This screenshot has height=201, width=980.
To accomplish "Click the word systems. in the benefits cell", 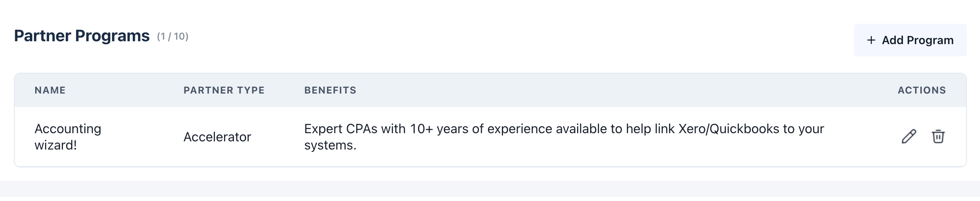I will 330,145.
